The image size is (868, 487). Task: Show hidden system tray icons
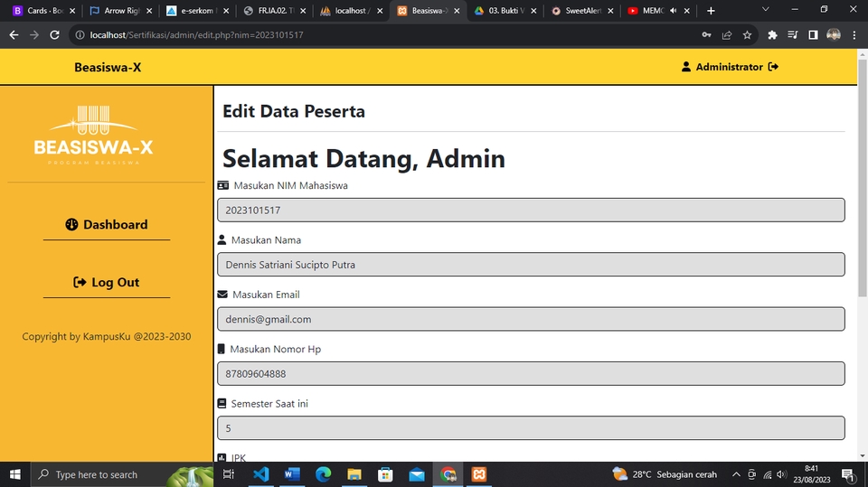(x=736, y=474)
